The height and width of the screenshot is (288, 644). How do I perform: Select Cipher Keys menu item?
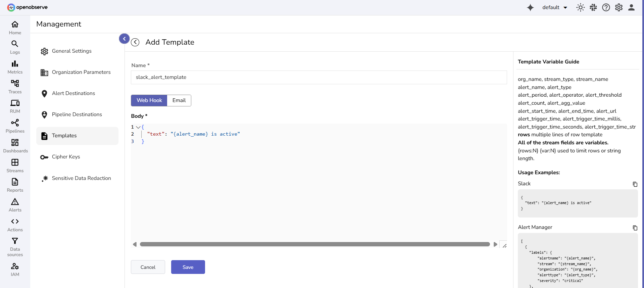[66, 157]
